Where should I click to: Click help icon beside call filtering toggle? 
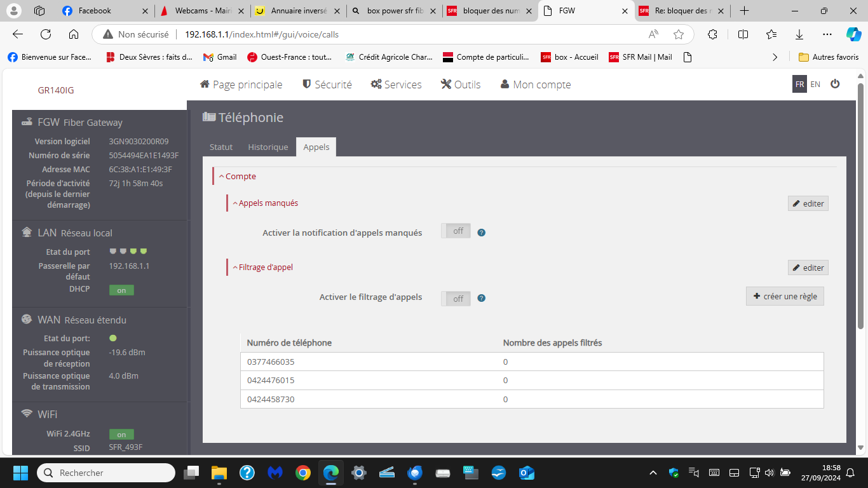[x=481, y=298]
